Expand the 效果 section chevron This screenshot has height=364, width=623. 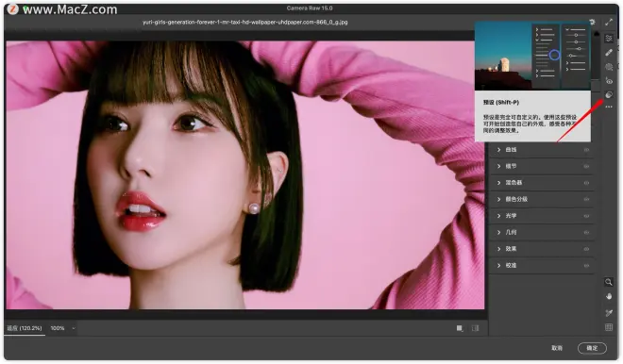pos(499,249)
